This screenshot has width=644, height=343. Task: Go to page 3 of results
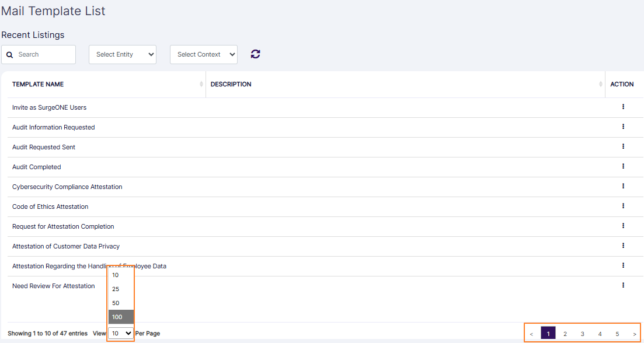pos(582,332)
